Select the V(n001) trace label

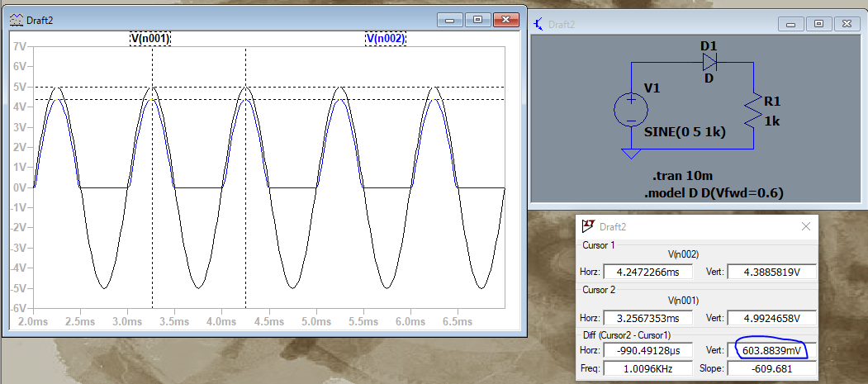click(x=150, y=38)
